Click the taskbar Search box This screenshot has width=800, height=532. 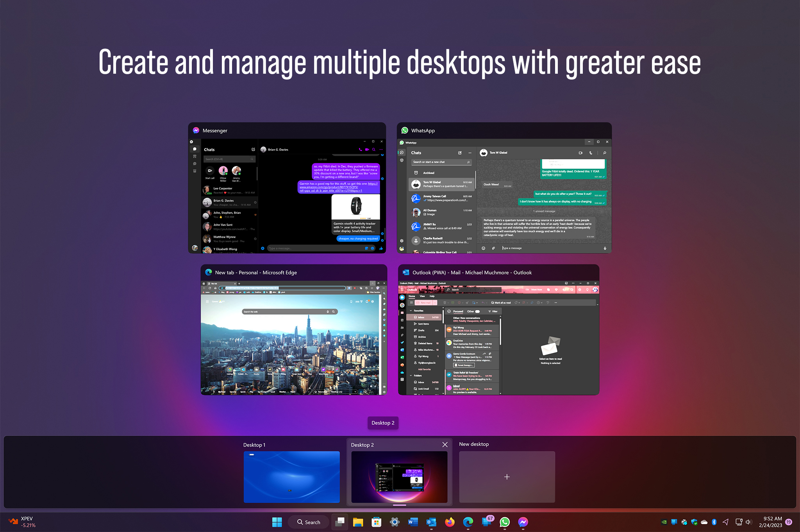tap(308, 522)
